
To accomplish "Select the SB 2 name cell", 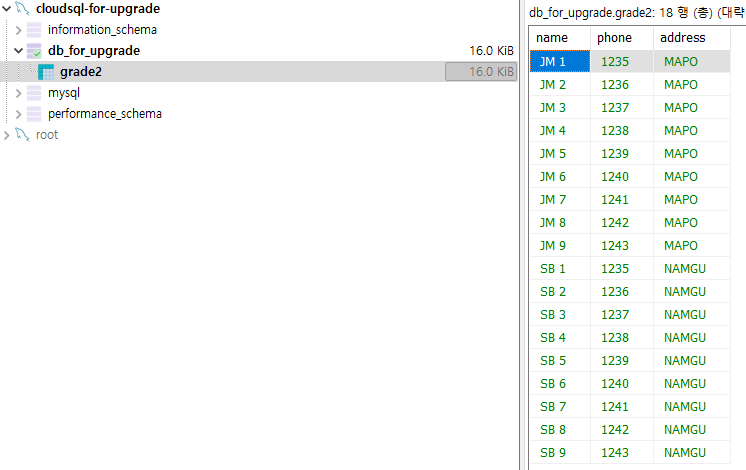I will [560, 292].
